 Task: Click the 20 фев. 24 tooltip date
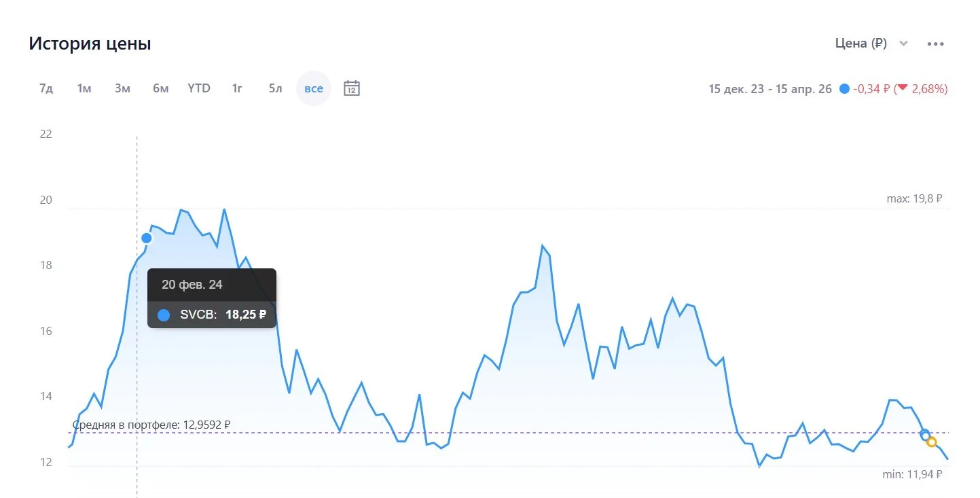tap(192, 285)
